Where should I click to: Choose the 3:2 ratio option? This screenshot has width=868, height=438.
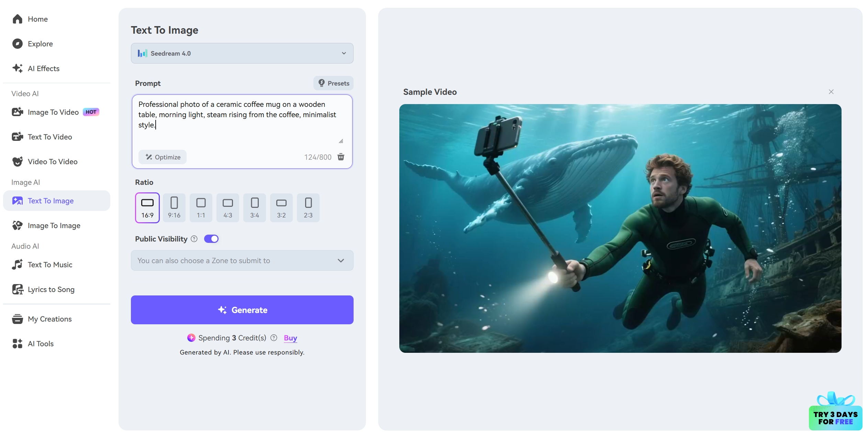[x=281, y=207]
